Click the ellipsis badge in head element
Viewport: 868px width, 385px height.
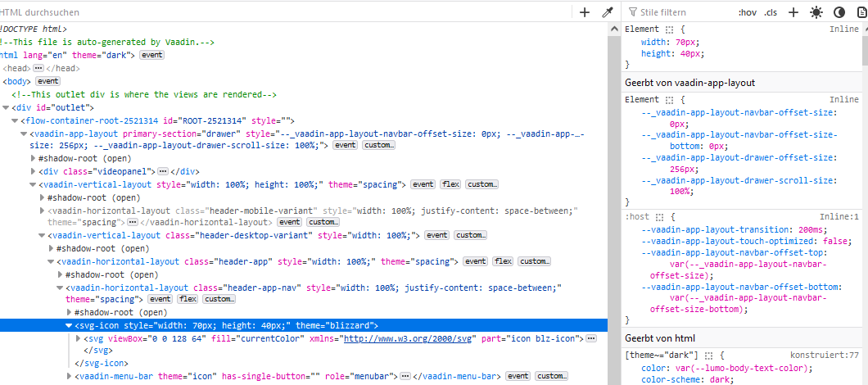[38, 68]
